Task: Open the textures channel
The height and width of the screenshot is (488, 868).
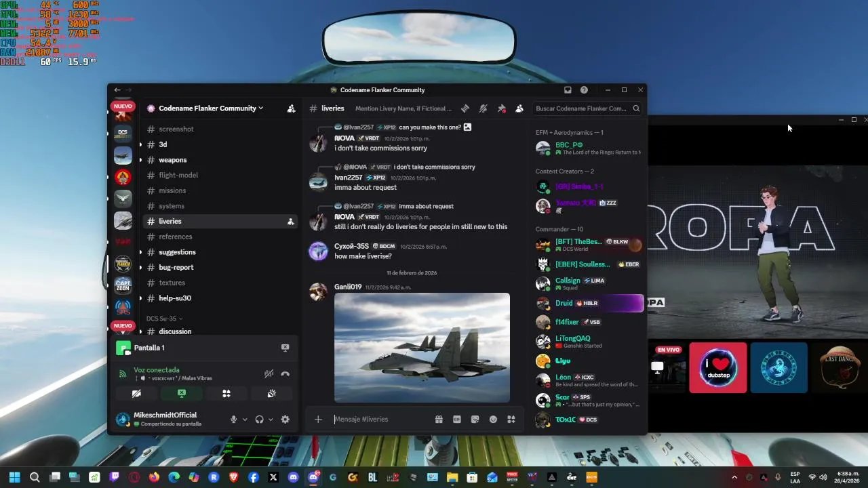Action: pyautogui.click(x=172, y=283)
